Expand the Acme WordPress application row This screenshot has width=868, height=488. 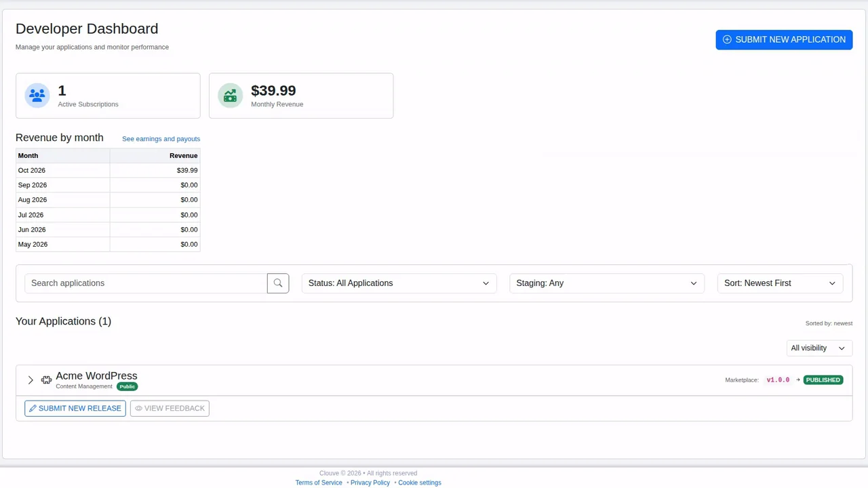click(31, 380)
